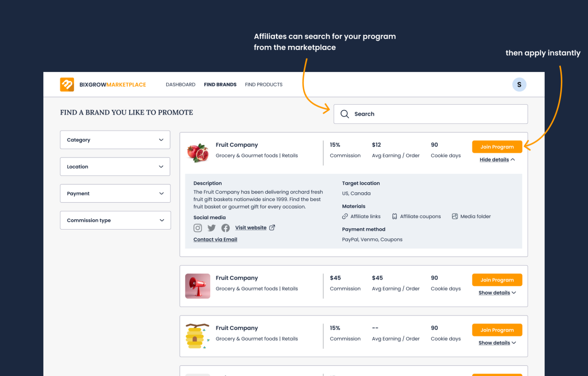Open the Commission type filter

tap(115, 220)
